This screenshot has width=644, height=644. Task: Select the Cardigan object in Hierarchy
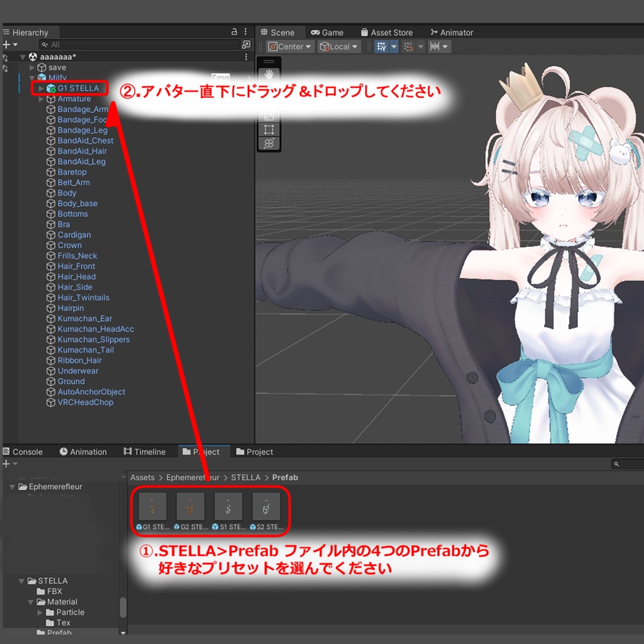click(74, 235)
